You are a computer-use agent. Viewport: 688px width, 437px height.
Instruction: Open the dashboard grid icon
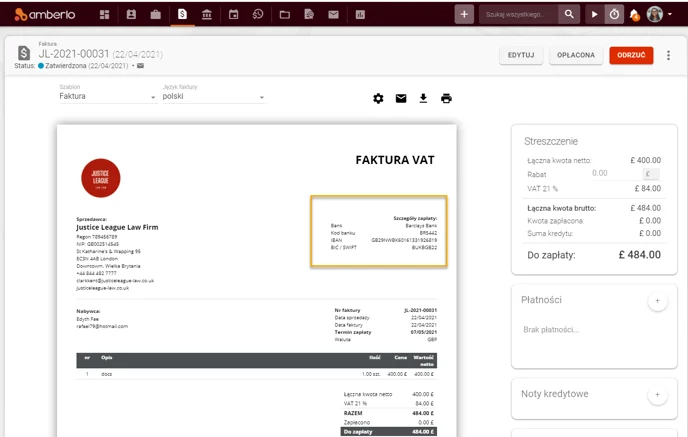pos(104,14)
